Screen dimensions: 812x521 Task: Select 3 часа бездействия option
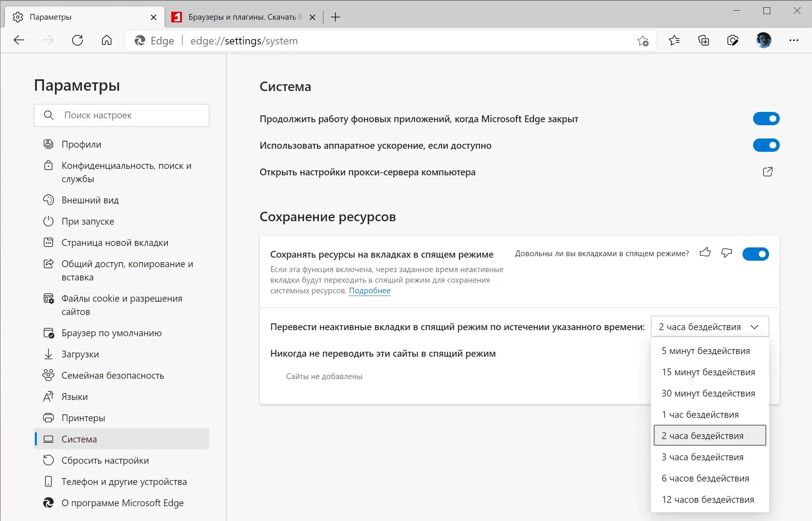[x=709, y=457]
